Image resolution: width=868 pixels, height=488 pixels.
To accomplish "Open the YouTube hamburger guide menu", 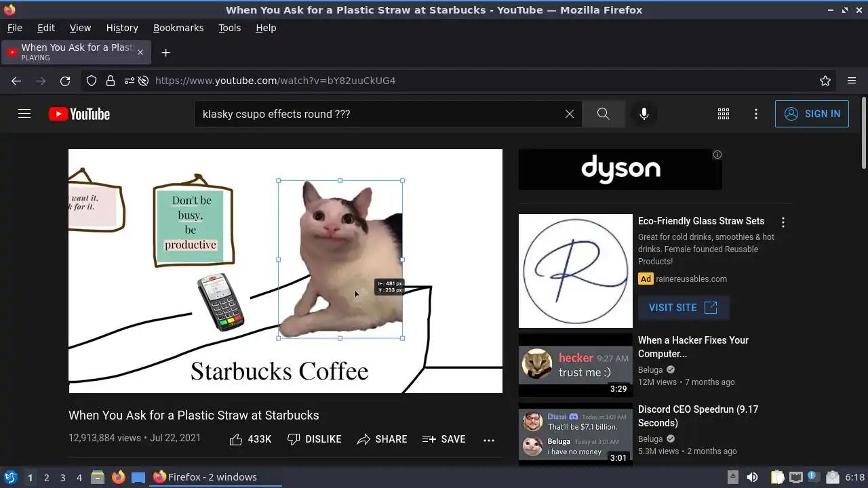I will coord(24,114).
